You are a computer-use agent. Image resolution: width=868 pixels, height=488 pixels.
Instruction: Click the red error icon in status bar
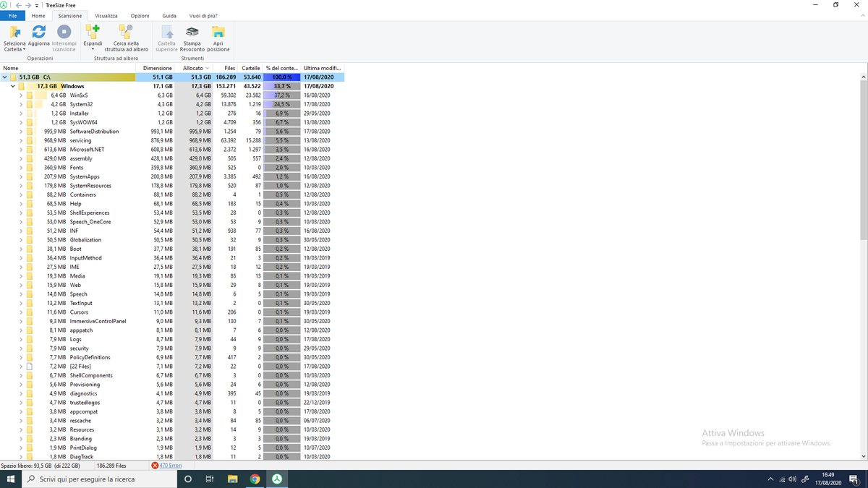tap(155, 466)
